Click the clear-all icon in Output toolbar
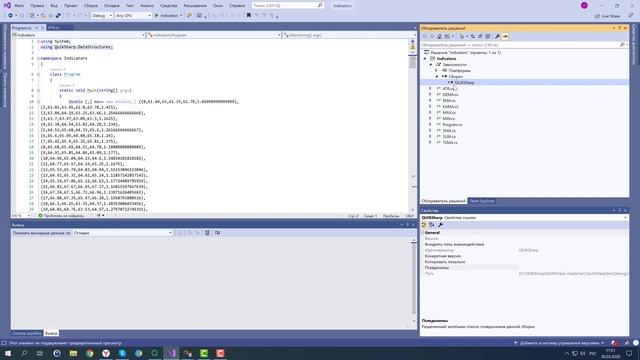640x360 pixels. (207, 233)
